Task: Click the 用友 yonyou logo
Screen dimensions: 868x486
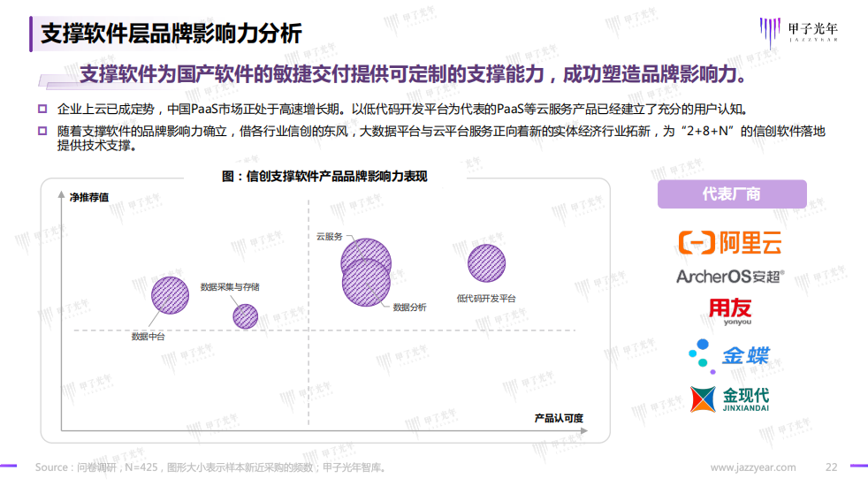Action: (730, 312)
